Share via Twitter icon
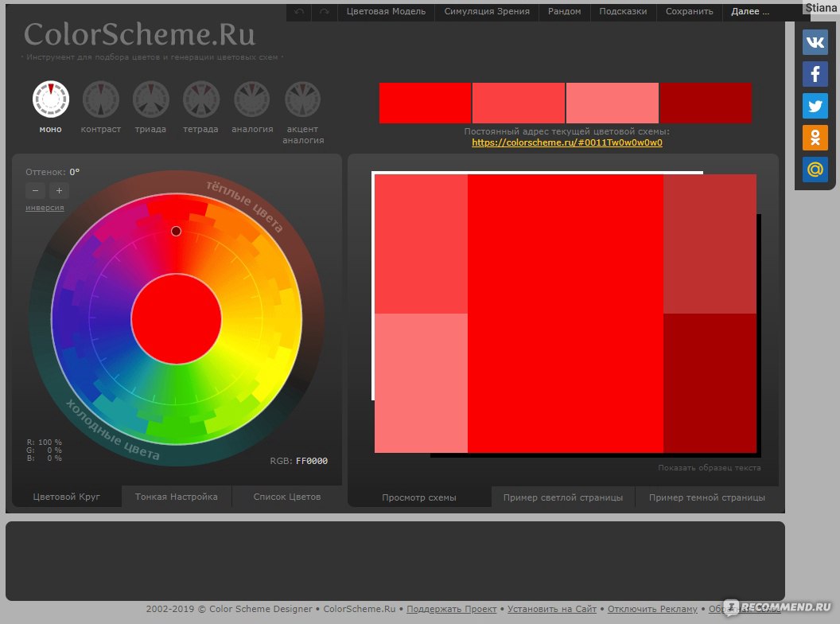Screen dimensions: 840x624 click(x=815, y=106)
